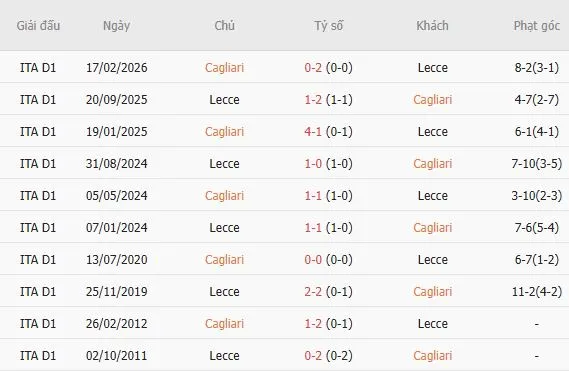Click the Cagliari host link dated 17/02/2026
The height and width of the screenshot is (371, 569).
click(224, 68)
